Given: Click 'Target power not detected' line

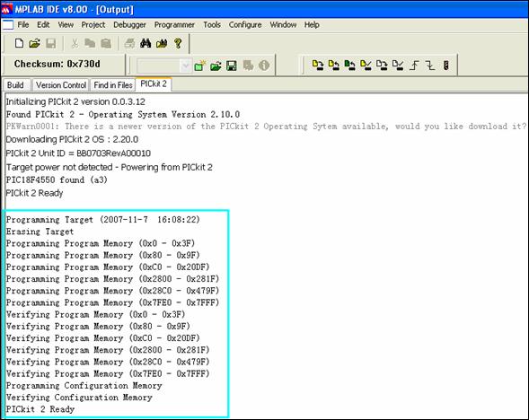Looking at the screenshot, I should (x=110, y=167).
